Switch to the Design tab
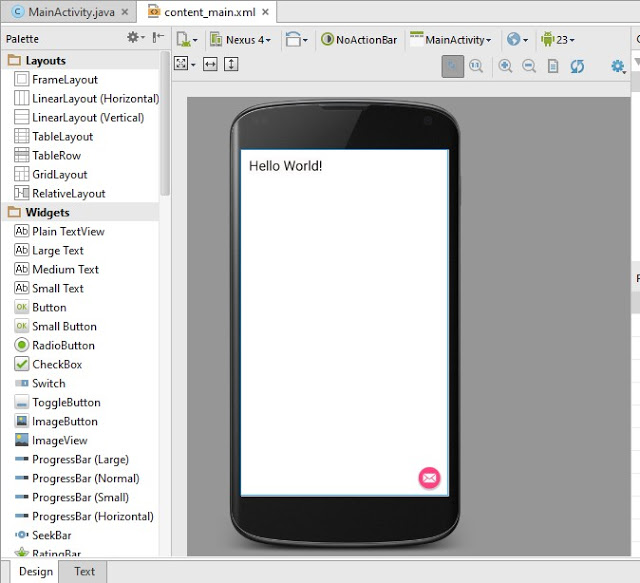The image size is (640, 583). [36, 572]
